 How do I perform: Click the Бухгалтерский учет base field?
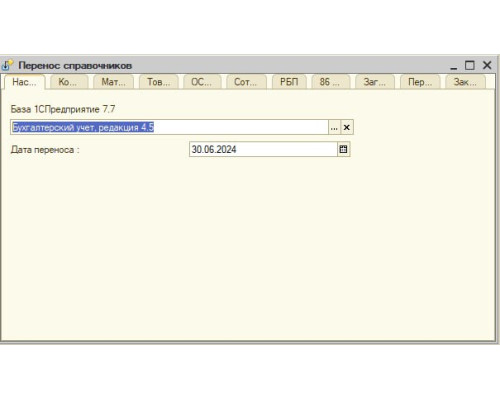click(x=169, y=127)
